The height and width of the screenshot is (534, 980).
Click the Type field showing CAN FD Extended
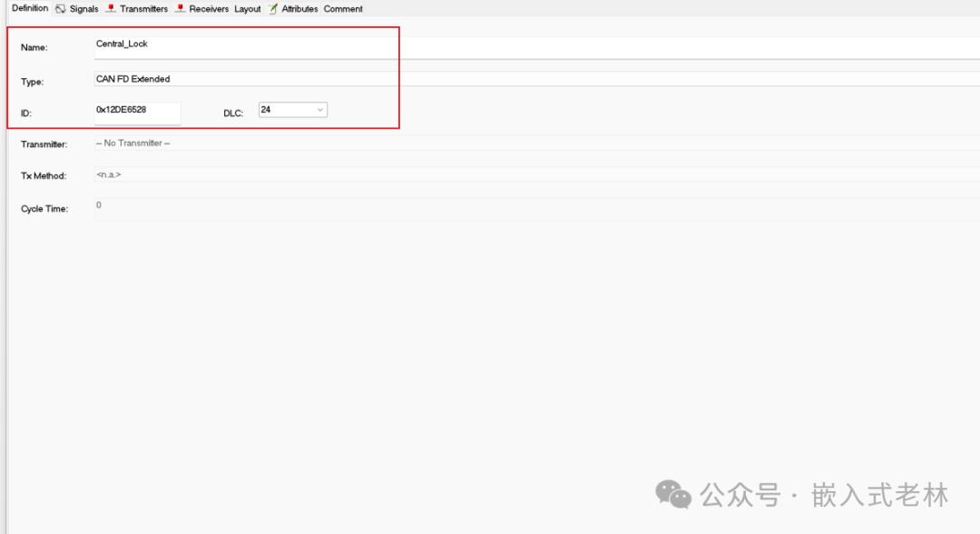[537, 79]
